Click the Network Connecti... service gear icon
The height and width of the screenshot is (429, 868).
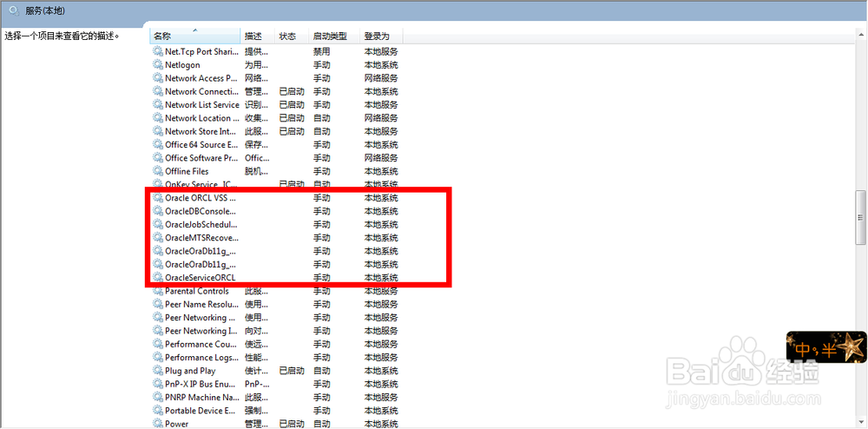[x=158, y=91]
